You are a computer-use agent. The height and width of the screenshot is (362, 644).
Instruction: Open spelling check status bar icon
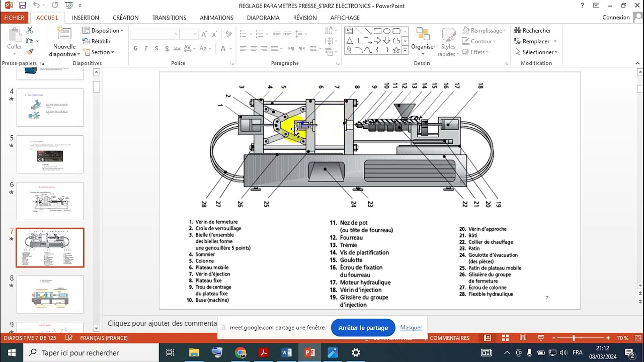point(69,338)
